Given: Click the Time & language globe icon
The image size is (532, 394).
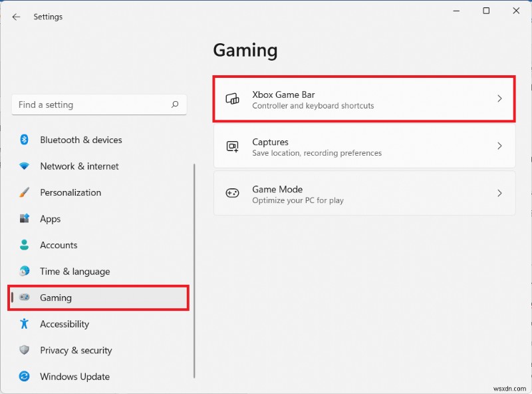Looking at the screenshot, I should (25, 272).
